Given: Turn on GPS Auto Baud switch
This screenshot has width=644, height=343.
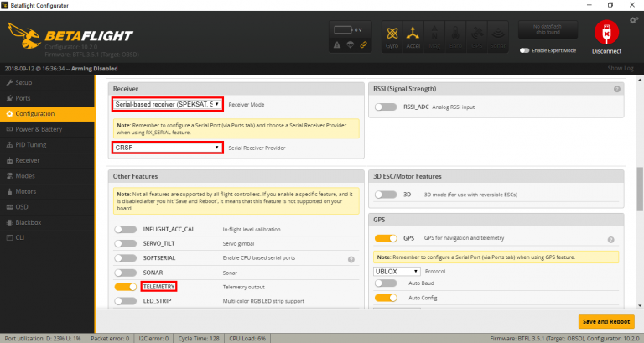Looking at the screenshot, I should pyautogui.click(x=386, y=284).
